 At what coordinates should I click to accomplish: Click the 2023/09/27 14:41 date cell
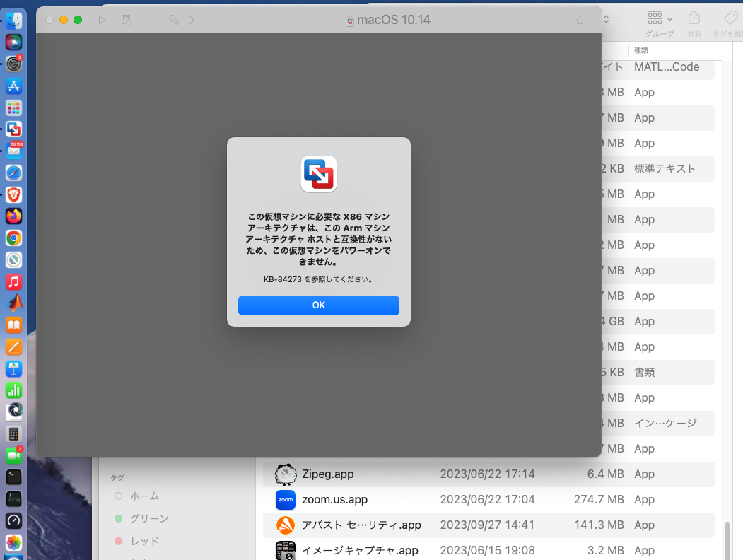click(487, 525)
